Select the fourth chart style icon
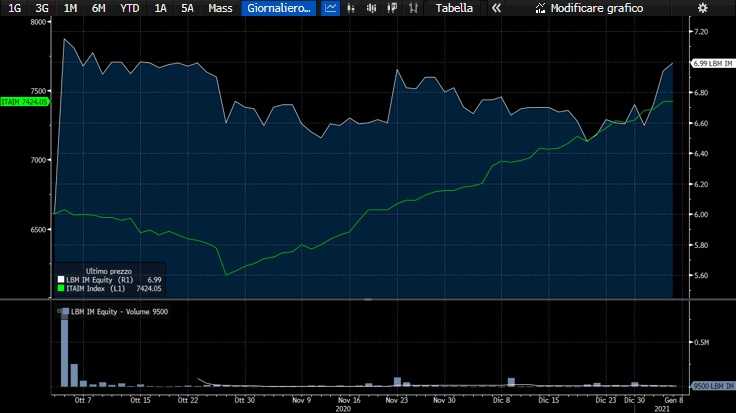737x413 pixels. coord(392,8)
